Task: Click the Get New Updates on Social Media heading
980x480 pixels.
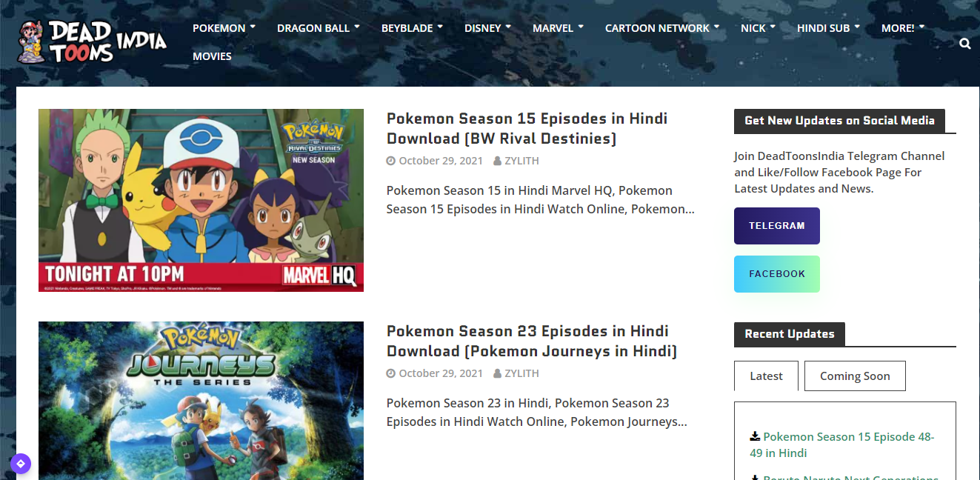Action: (x=839, y=121)
